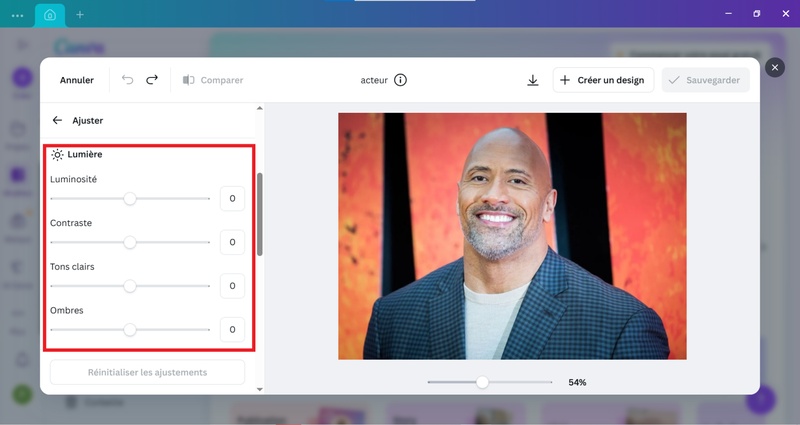This screenshot has width=800, height=425.
Task: Open the three-dots menu in title bar
Action: click(x=17, y=15)
